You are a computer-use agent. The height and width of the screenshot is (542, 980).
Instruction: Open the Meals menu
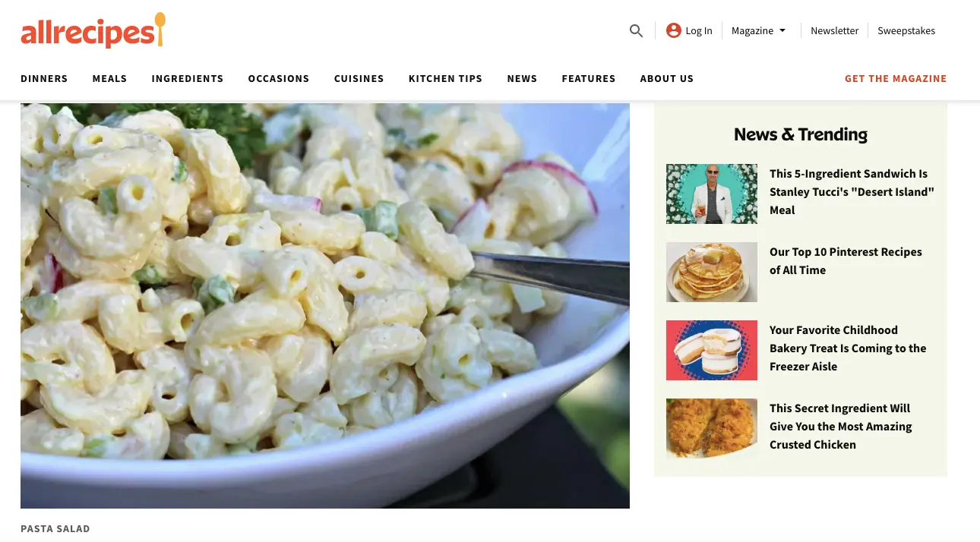pos(109,78)
